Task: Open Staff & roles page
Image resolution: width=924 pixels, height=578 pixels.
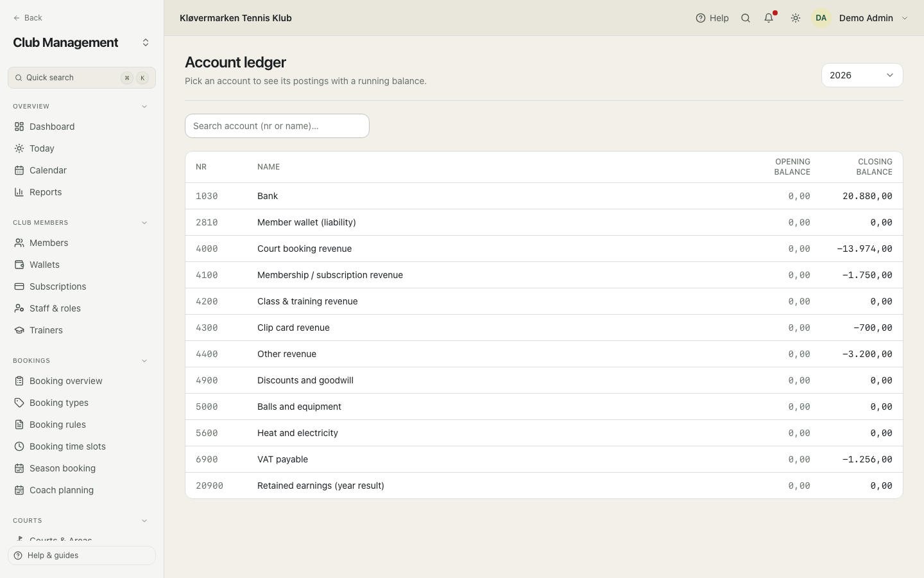Action: pyautogui.click(x=81, y=308)
